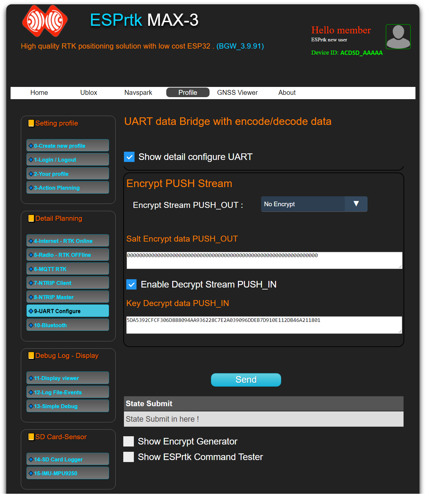This screenshot has height=504, width=429.
Task: Uncheck Show detail configure UART
Action: [129, 157]
